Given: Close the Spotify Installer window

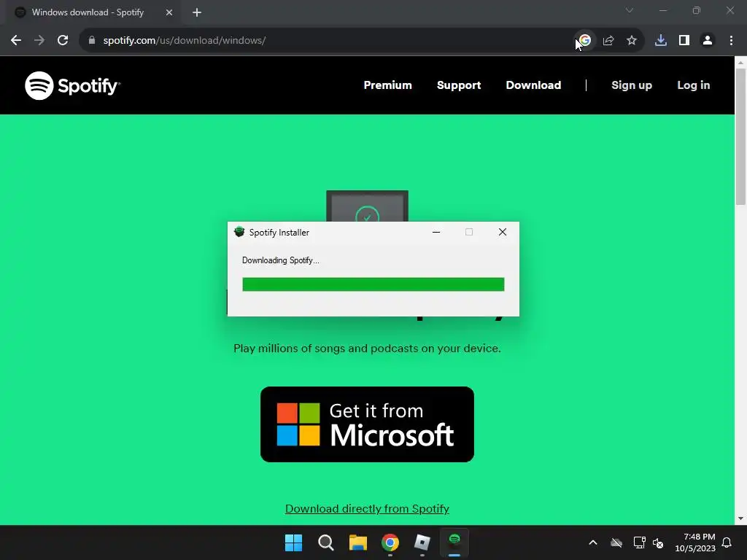Looking at the screenshot, I should click(x=503, y=232).
